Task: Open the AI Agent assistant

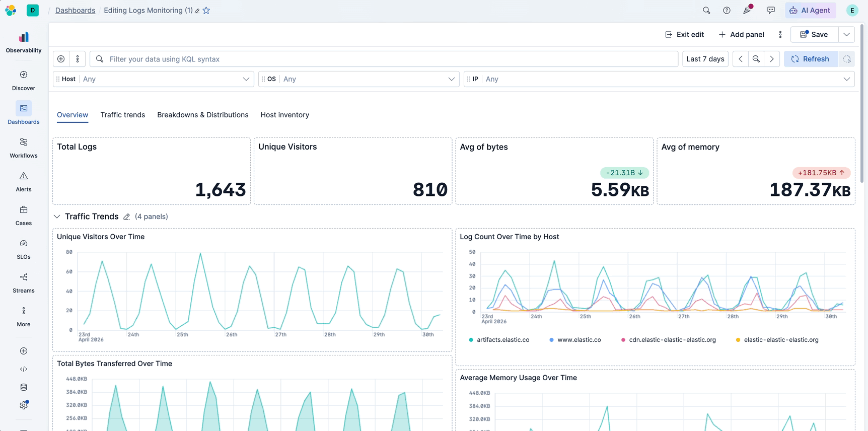Action: [810, 10]
